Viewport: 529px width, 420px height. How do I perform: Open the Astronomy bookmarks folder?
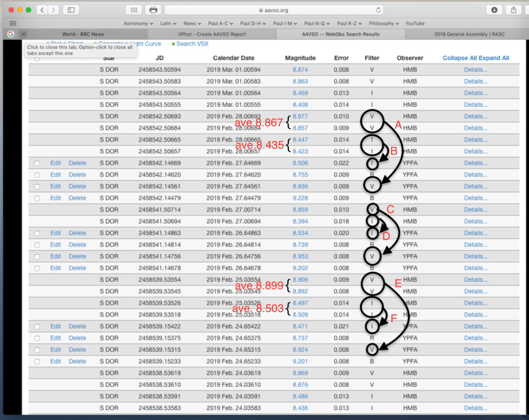[x=138, y=23]
